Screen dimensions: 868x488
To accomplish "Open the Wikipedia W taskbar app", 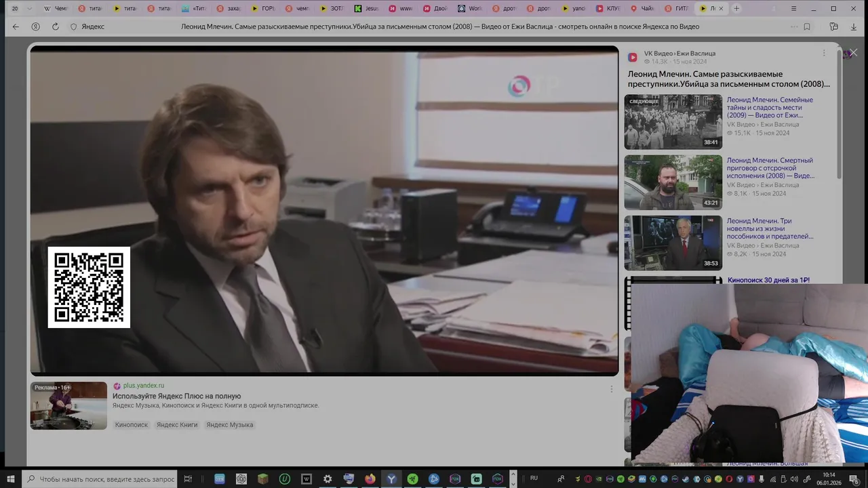I will (x=306, y=479).
